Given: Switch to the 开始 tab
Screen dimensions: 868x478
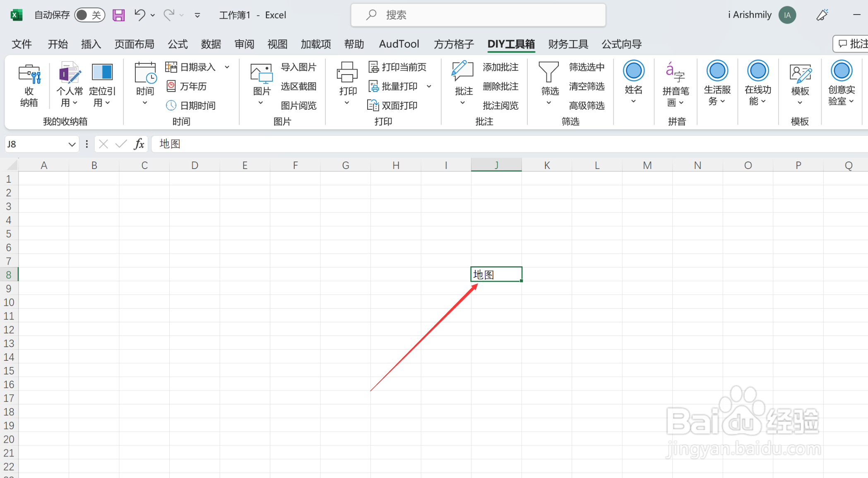Looking at the screenshot, I should [58, 44].
